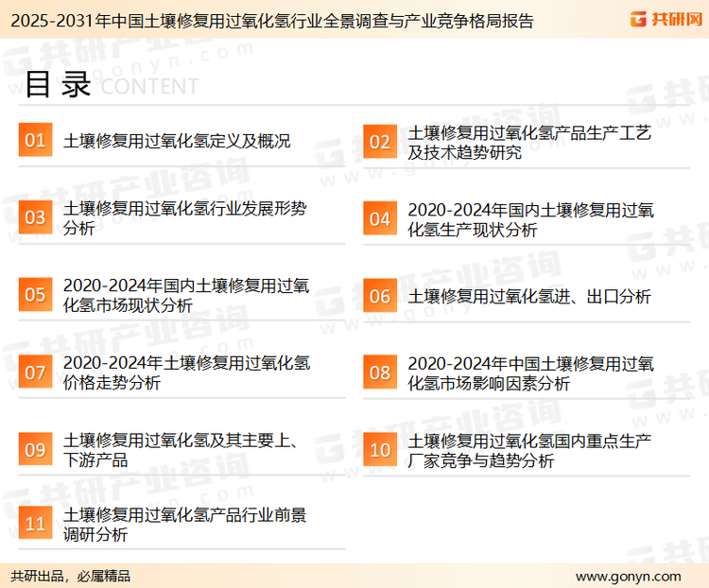Select chapter 及其主要上、下游产品

tap(181, 450)
